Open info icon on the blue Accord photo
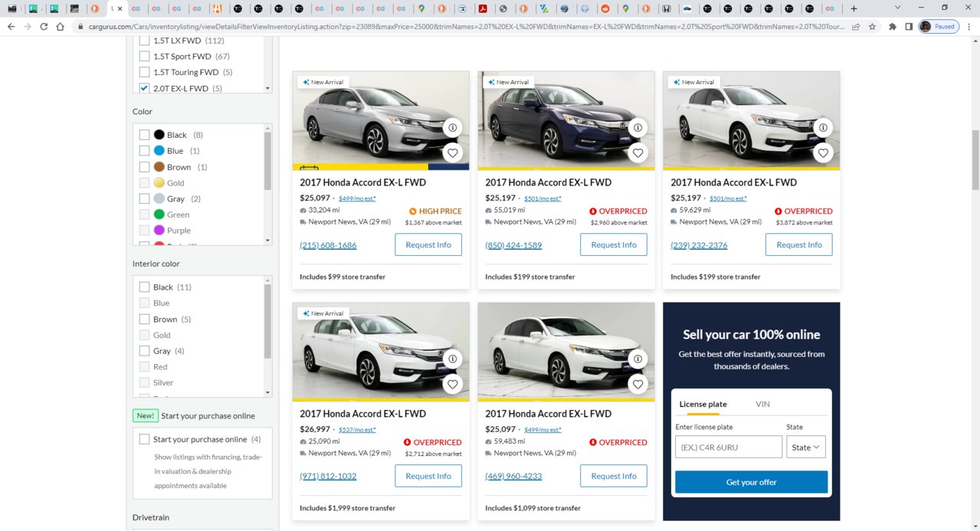Image resolution: width=980 pixels, height=531 pixels. point(638,127)
